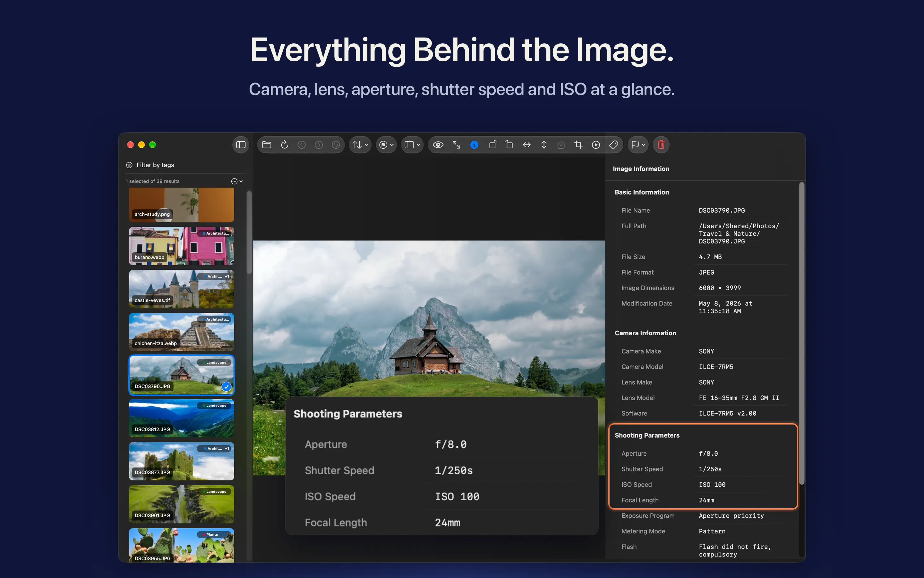
Task: Open the flag filter dropdown
Action: [x=386, y=145]
